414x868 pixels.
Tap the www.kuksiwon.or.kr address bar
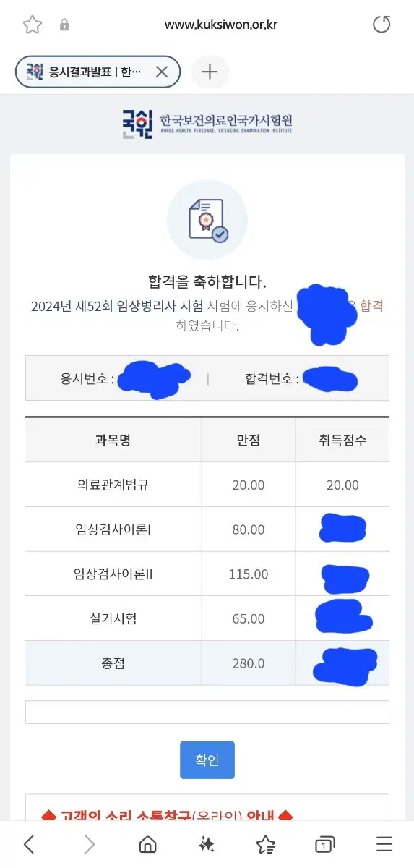pos(221,25)
